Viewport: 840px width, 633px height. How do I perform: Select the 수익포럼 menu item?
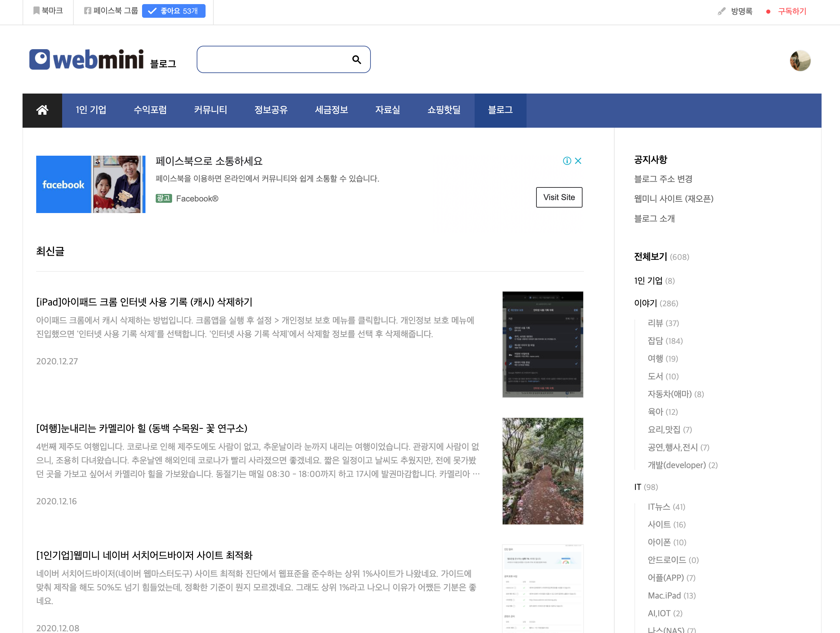150,110
